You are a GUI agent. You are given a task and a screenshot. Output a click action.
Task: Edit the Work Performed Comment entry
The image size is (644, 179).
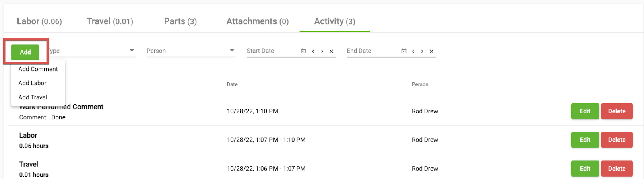[x=585, y=111]
